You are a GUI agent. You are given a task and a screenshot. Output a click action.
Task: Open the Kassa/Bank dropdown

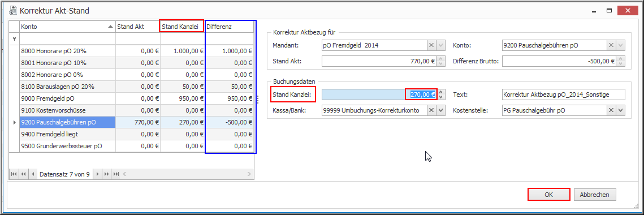pos(440,110)
